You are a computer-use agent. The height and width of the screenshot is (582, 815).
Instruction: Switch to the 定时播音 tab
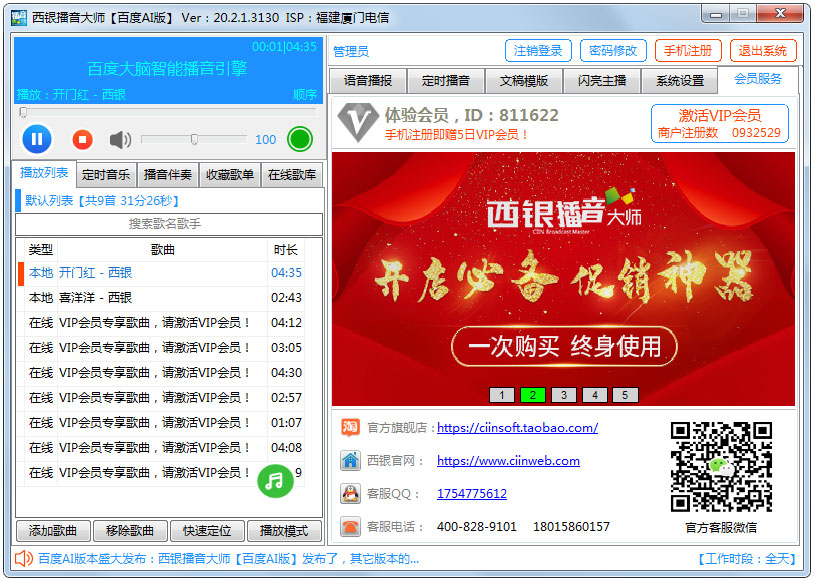tap(445, 81)
